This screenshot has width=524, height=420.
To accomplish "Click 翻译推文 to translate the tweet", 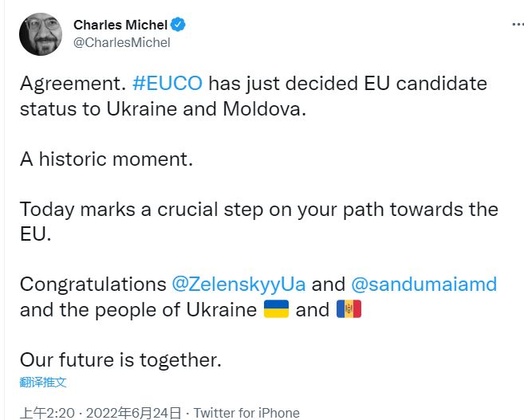I will tap(44, 383).
